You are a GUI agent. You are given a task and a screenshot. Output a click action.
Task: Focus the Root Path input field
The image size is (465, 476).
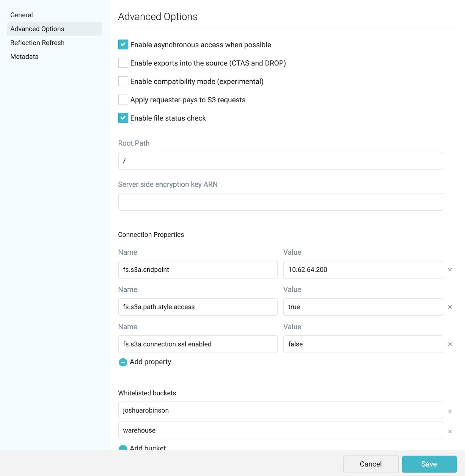click(x=280, y=161)
